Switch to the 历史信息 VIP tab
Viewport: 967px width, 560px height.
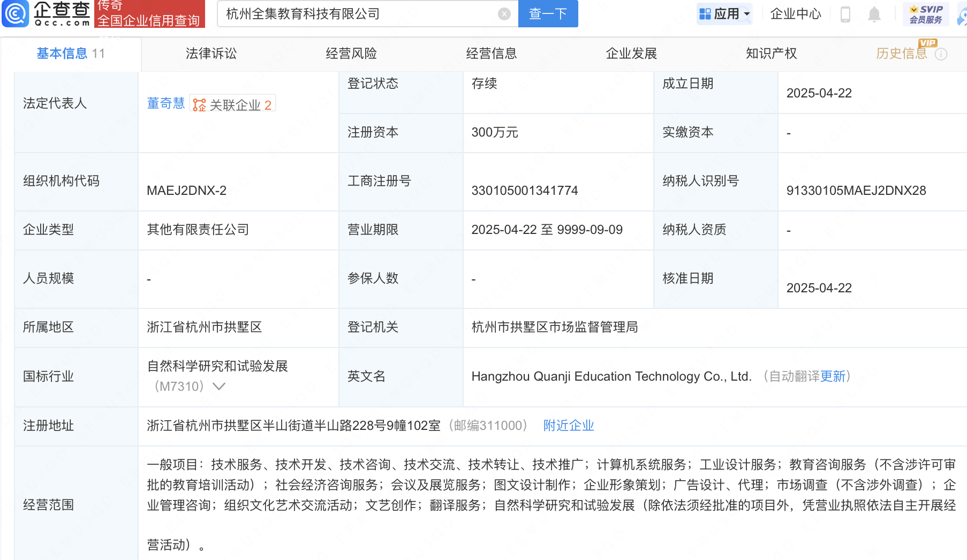901,54
